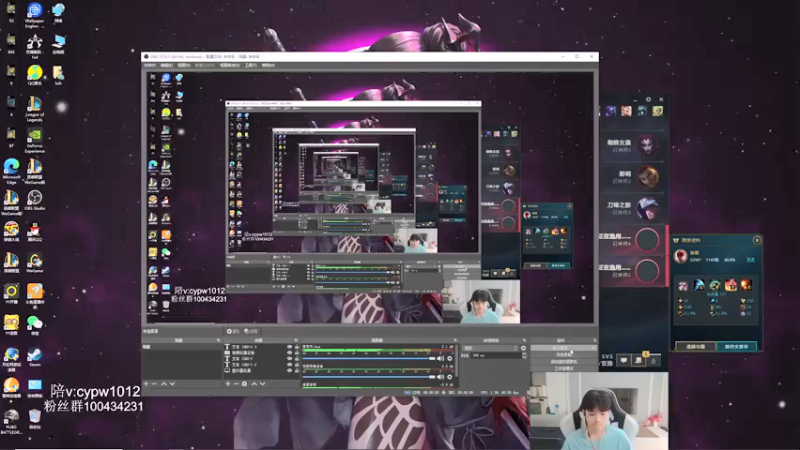Open GeForce Experience desktop icon
Image resolution: width=800 pixels, height=450 pixels.
(34, 140)
